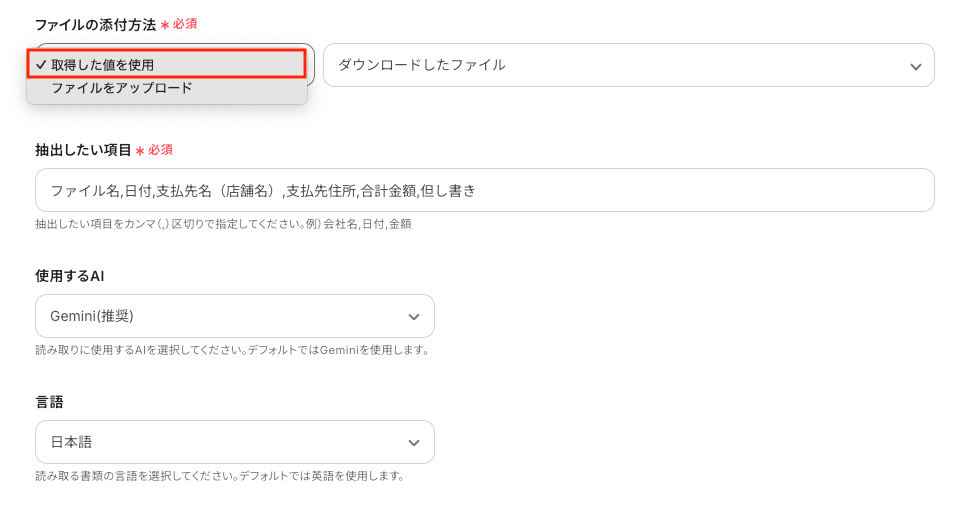Click the 使用するAI field label

(x=70, y=275)
